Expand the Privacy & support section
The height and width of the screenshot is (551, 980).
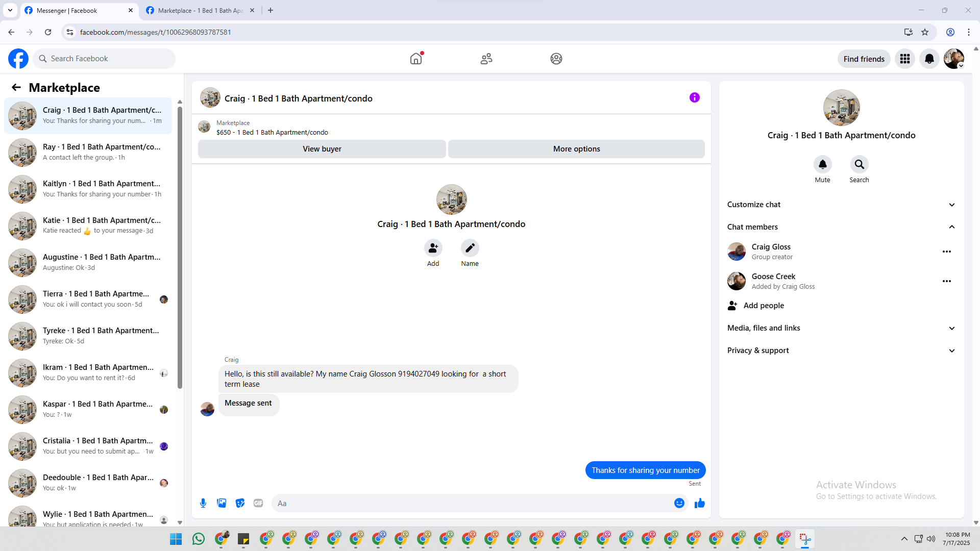[x=842, y=350]
